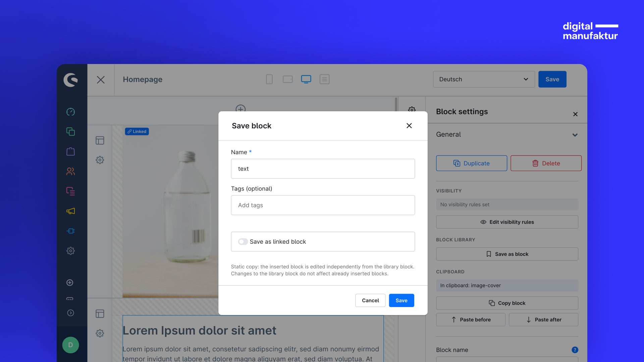This screenshot has width=644, height=362.
Task: Click the Delete block button
Action: [x=546, y=163]
